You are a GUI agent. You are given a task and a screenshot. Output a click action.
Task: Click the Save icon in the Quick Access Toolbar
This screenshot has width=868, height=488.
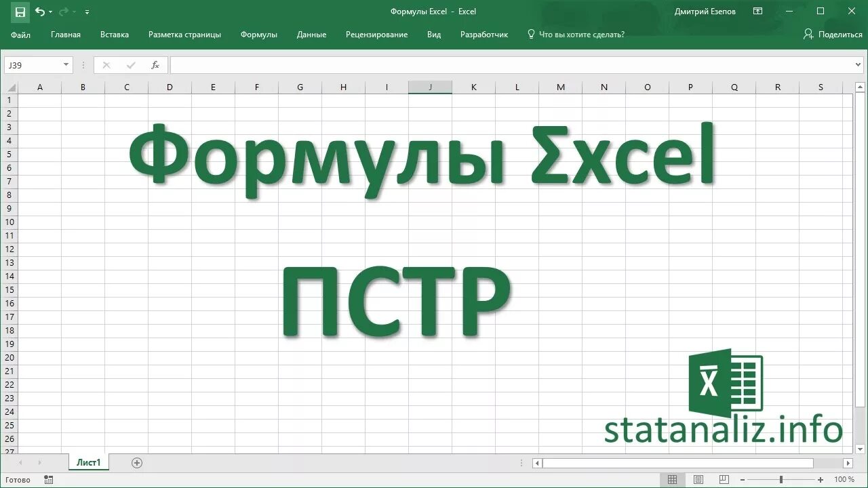pos(20,12)
